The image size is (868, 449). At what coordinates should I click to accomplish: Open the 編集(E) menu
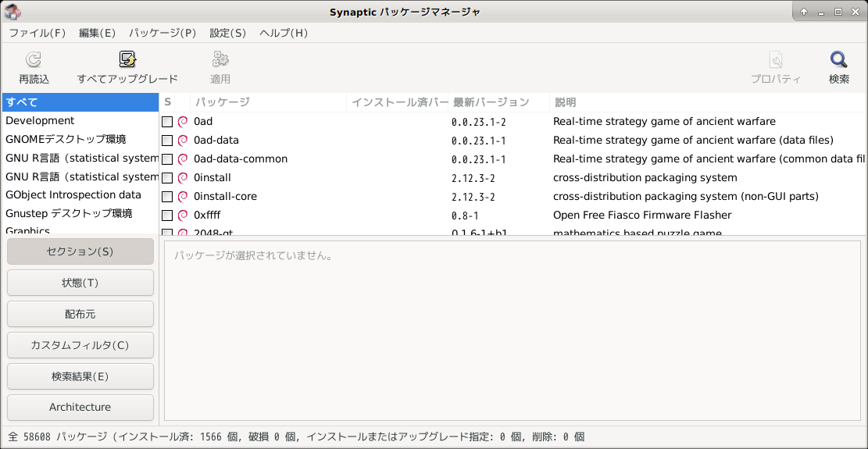(97, 33)
